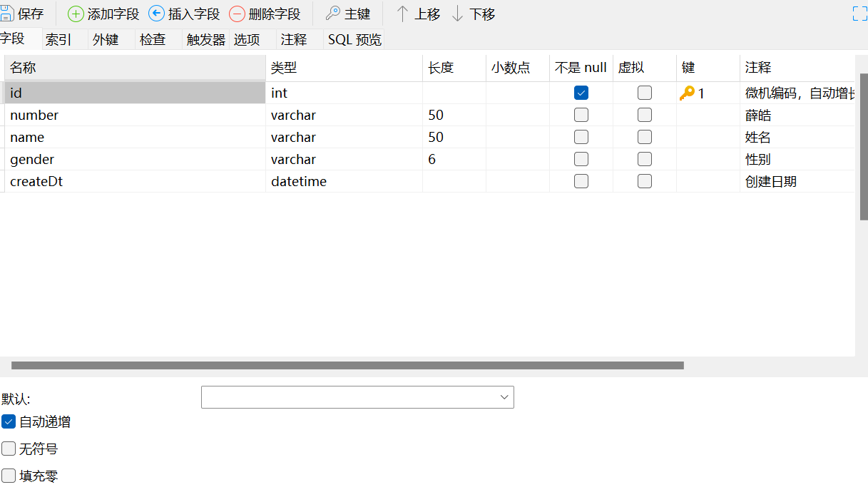Click the Move Up (上移) arrow icon
Screen dimensions: 868x502
tap(402, 14)
